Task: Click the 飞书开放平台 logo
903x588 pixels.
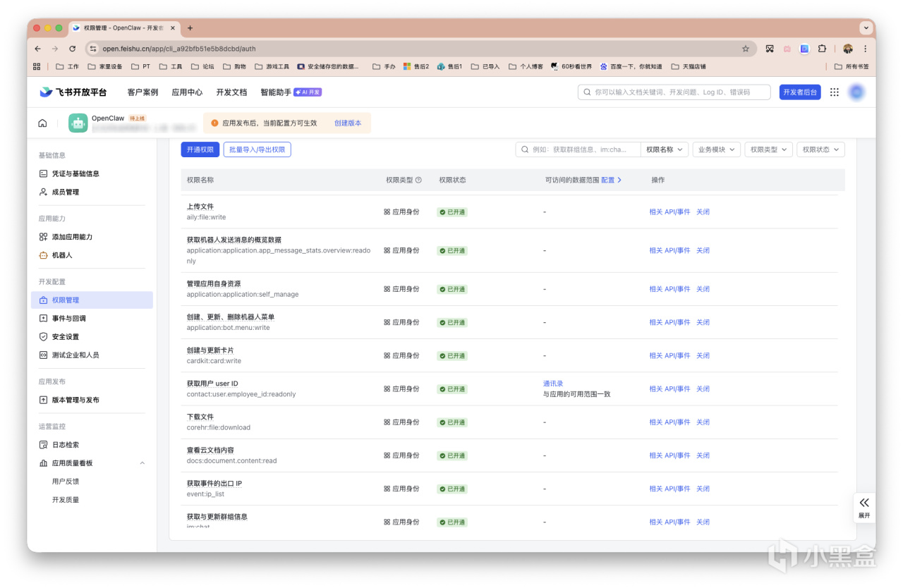Action: (x=73, y=92)
